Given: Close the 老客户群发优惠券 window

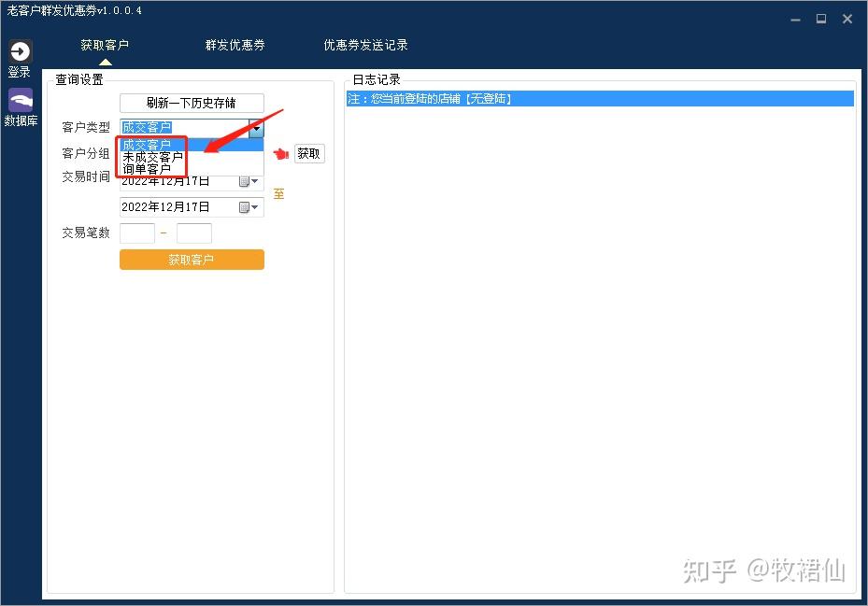Looking at the screenshot, I should coord(847,19).
